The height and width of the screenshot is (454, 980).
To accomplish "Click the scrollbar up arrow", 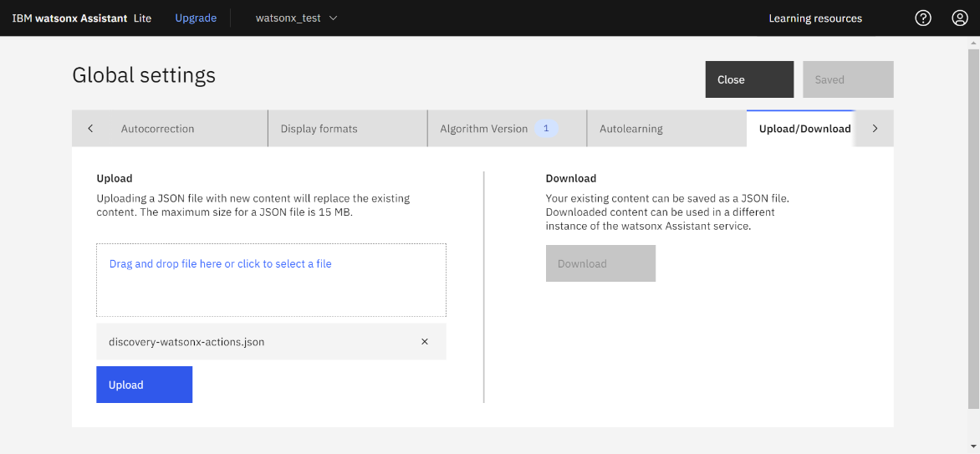I will [x=973, y=43].
